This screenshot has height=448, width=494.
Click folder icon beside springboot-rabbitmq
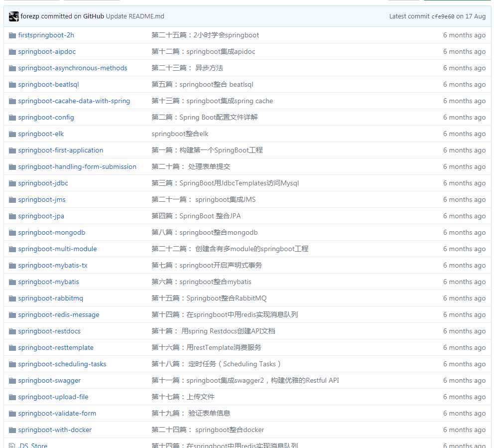click(x=12, y=298)
